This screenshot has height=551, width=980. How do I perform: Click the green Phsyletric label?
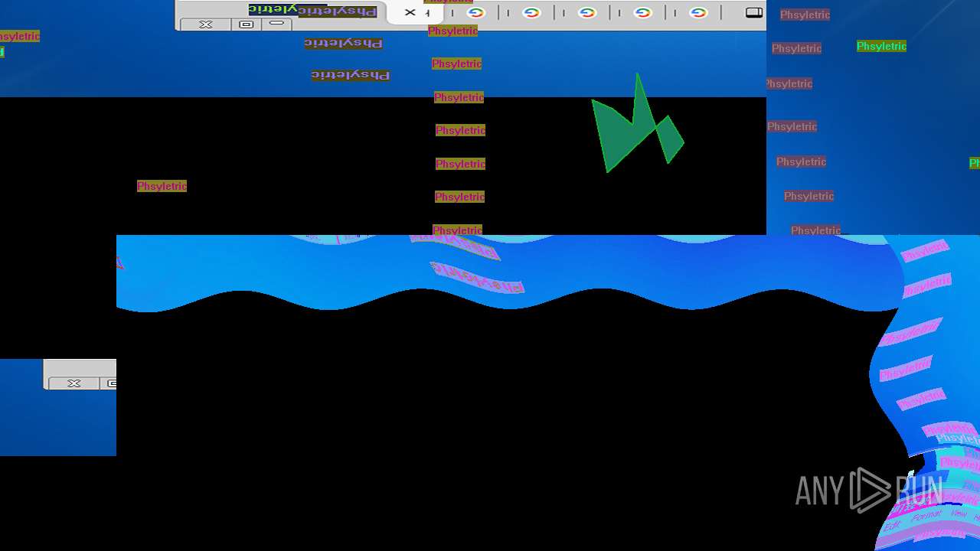tap(881, 47)
